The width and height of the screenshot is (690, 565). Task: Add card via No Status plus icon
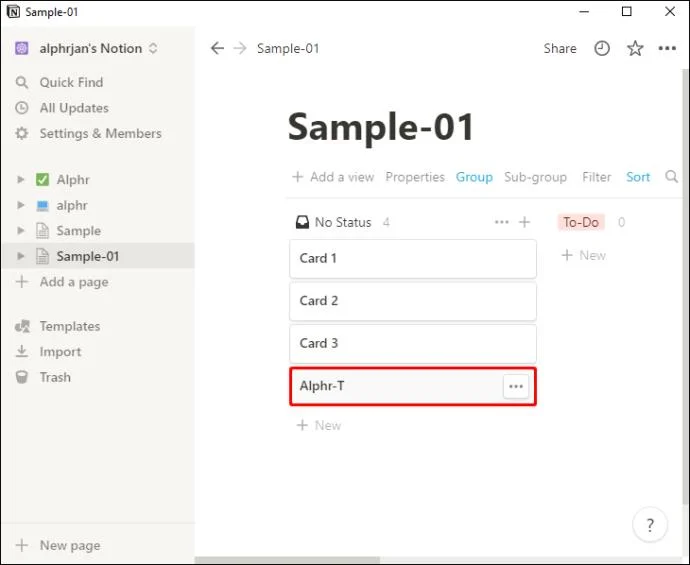(x=524, y=222)
